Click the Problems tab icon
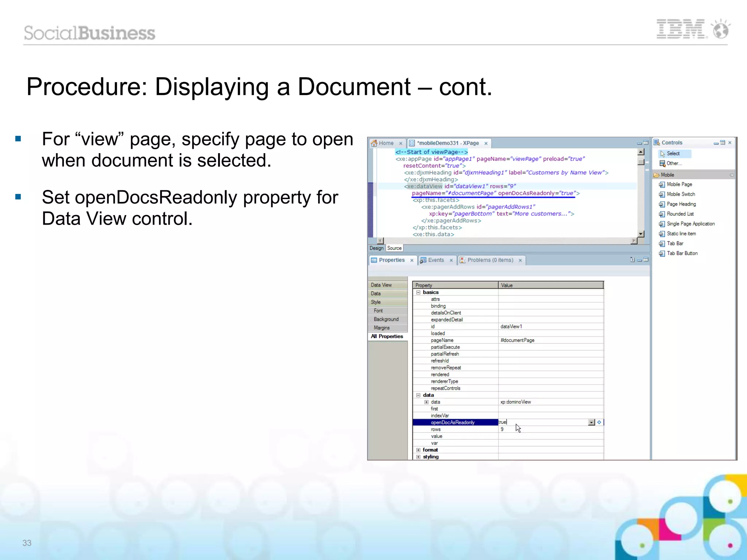Screen dimensions: 747x560 click(462, 260)
